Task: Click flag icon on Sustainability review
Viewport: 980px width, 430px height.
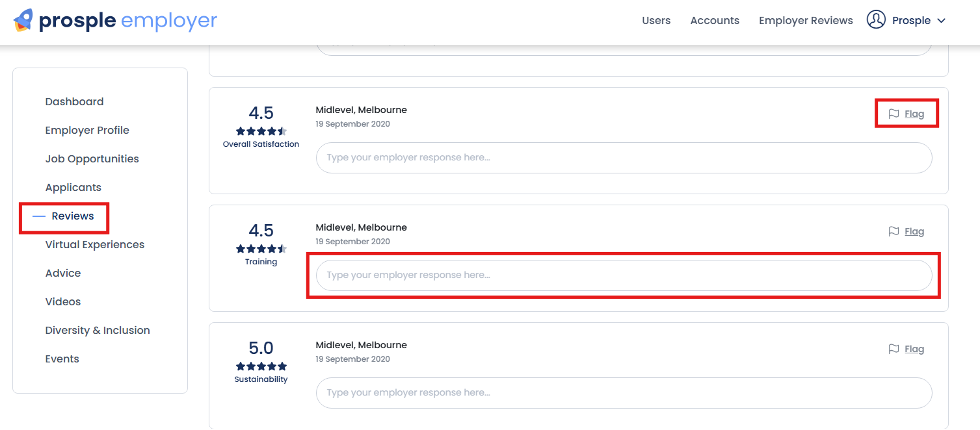Action: tap(894, 349)
